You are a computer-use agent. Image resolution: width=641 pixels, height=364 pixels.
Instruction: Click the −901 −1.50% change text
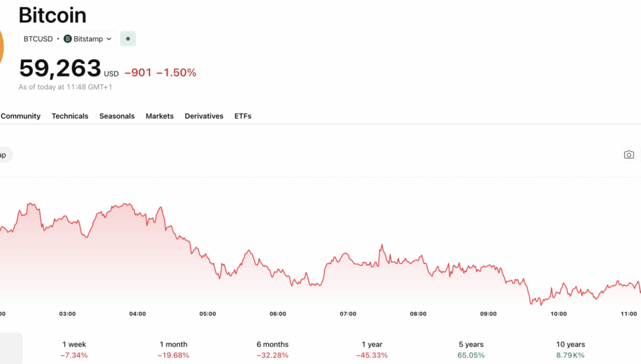coord(160,73)
